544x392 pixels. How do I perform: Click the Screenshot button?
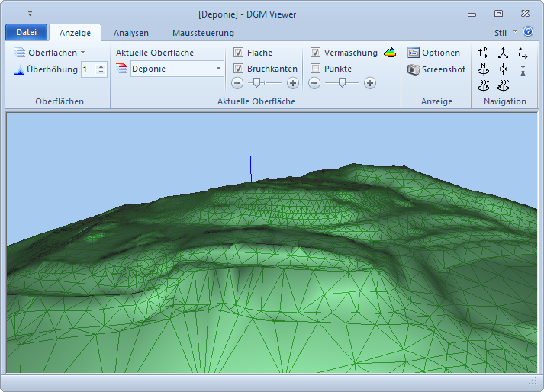pyautogui.click(x=436, y=69)
